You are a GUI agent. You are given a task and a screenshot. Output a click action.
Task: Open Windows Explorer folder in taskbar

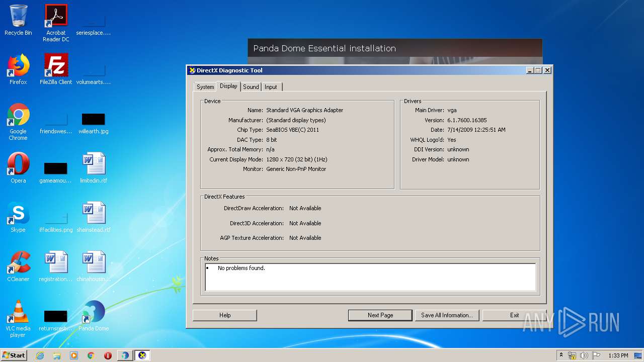point(57,355)
